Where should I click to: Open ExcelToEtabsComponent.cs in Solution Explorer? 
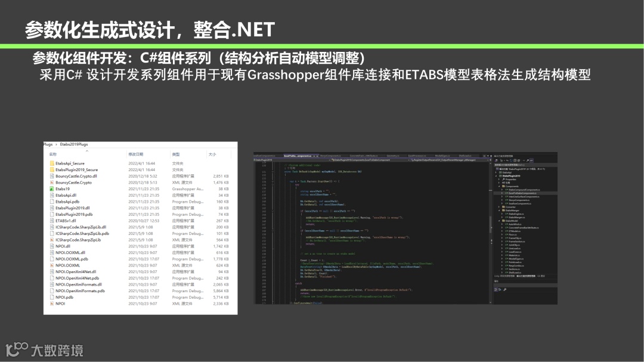(522, 193)
